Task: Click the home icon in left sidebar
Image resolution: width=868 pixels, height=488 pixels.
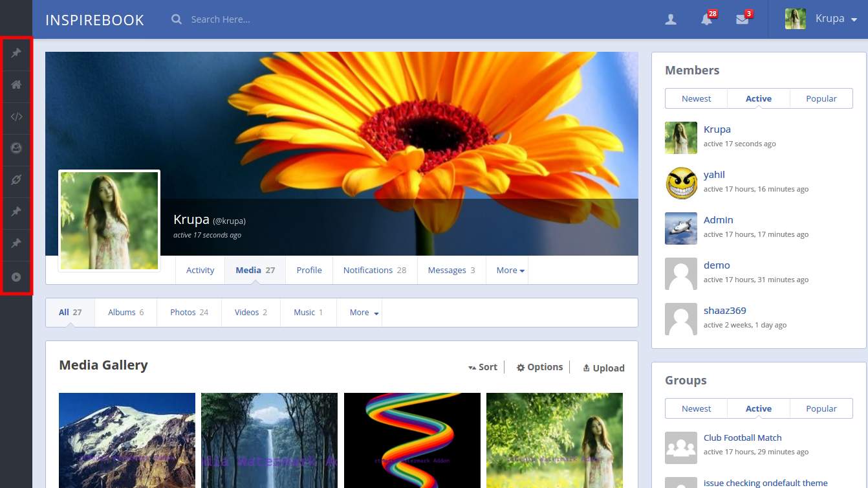Action: click(x=16, y=85)
